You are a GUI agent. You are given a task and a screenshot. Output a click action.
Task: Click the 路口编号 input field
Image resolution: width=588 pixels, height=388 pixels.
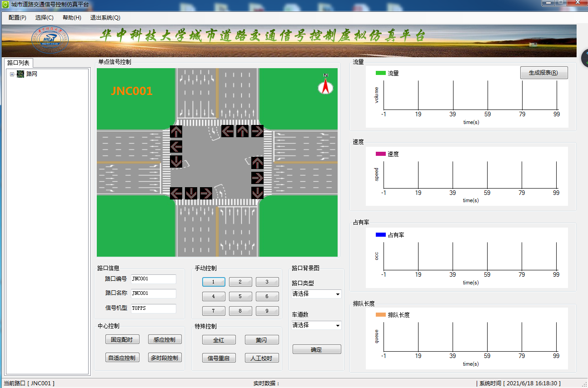coord(153,279)
